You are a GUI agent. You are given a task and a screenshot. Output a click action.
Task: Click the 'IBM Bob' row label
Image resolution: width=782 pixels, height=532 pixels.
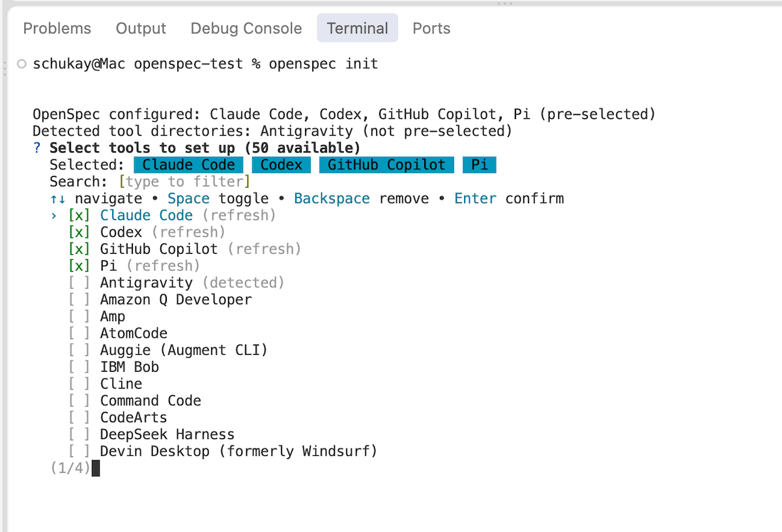(130, 368)
